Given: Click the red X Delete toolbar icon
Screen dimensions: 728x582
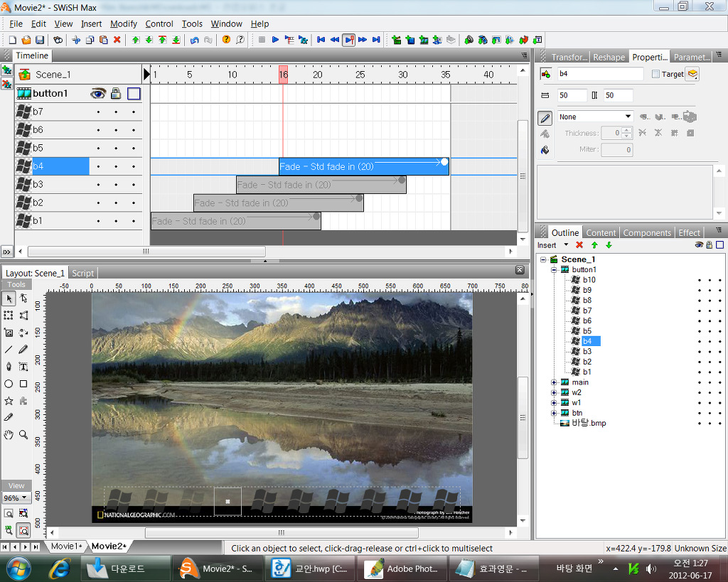Looking at the screenshot, I should pyautogui.click(x=117, y=40).
